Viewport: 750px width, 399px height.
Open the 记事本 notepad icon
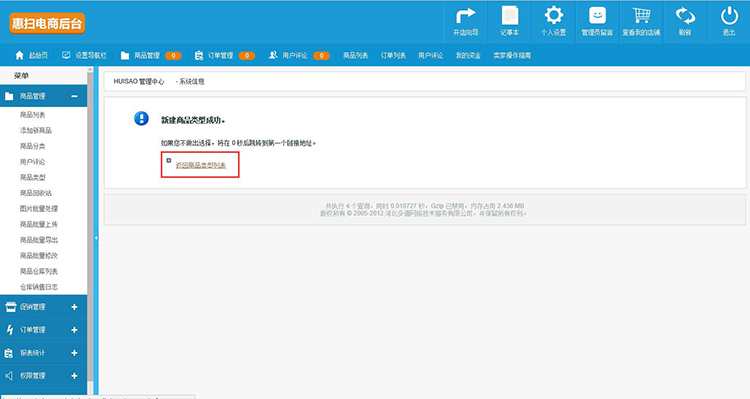(x=509, y=15)
